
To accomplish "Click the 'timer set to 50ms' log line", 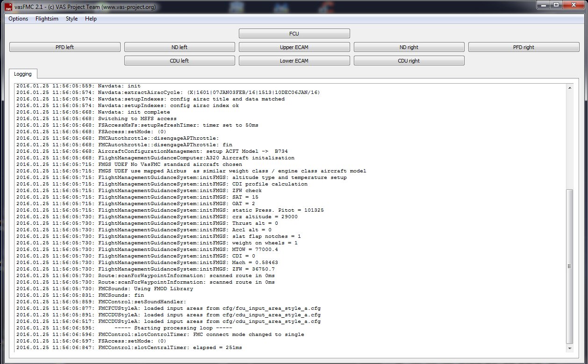I will [x=137, y=125].
